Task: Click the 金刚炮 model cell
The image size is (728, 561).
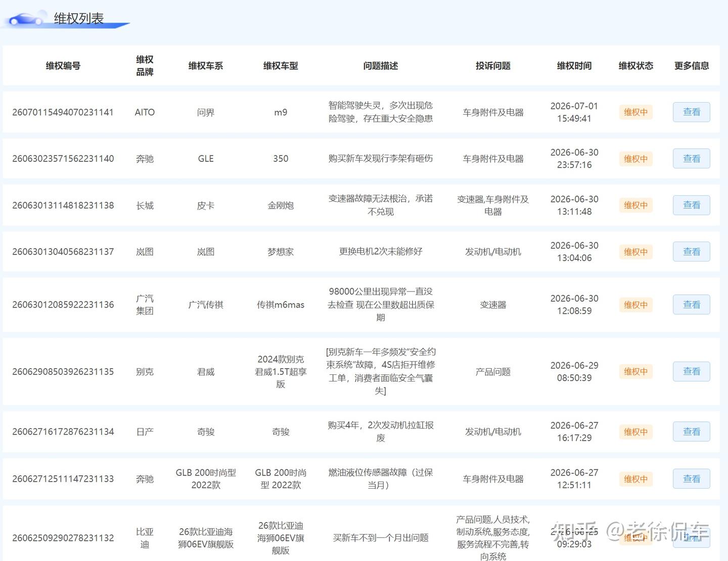Action: pos(281,205)
